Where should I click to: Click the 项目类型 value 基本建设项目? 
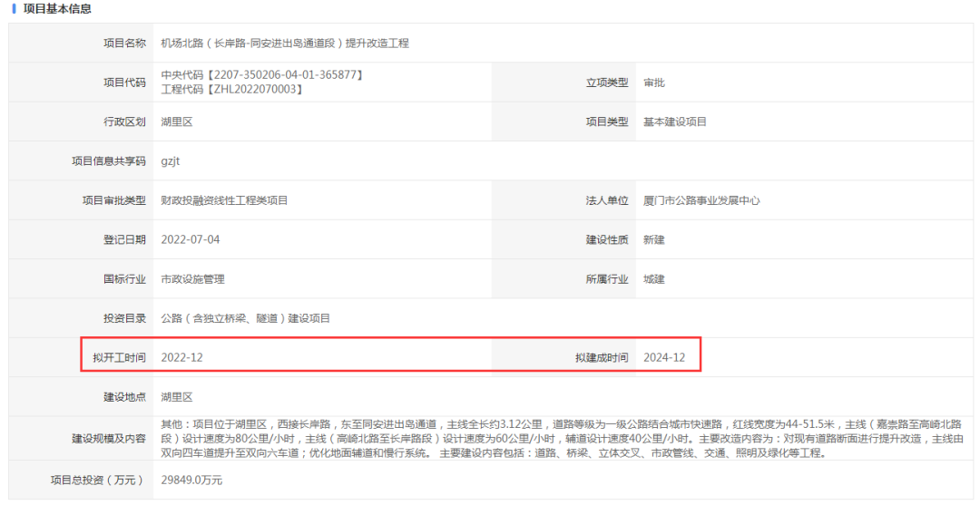(x=674, y=121)
